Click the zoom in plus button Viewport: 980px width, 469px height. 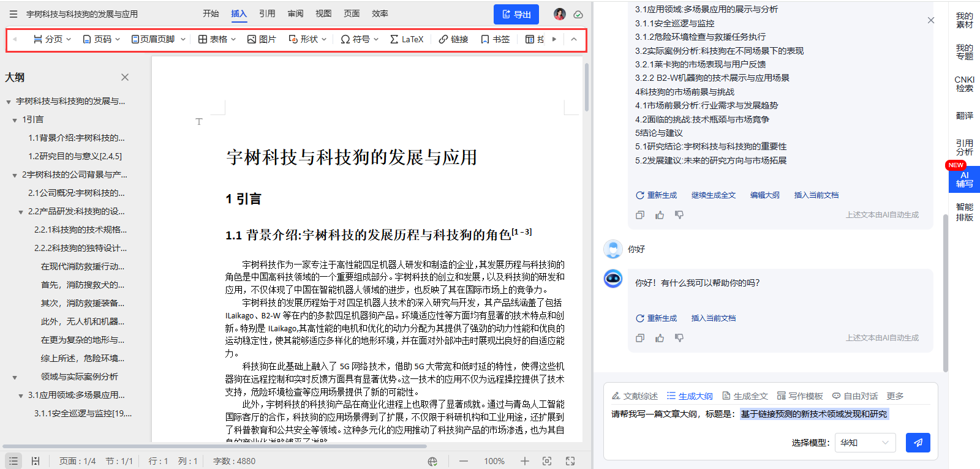(525, 461)
